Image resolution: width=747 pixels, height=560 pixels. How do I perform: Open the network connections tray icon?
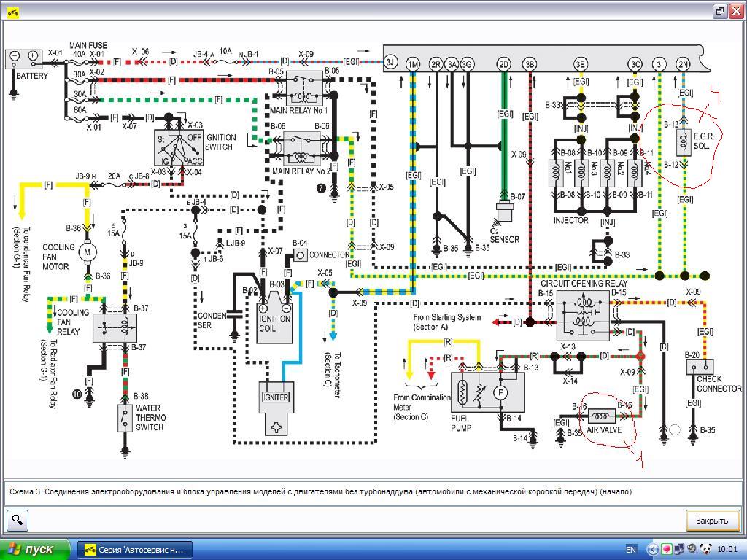click(x=679, y=550)
